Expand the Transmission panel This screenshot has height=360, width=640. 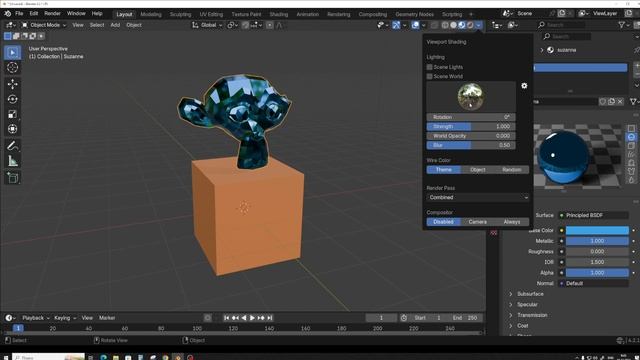coord(532,315)
